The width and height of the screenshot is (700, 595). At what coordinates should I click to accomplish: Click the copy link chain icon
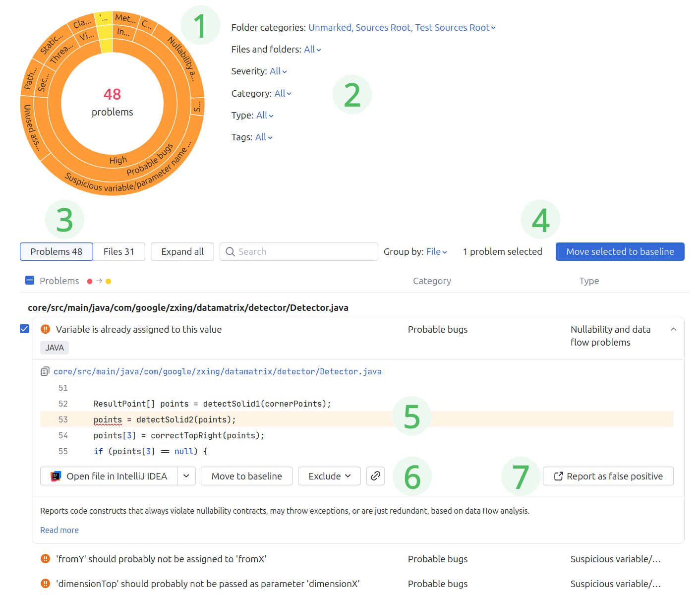click(375, 476)
